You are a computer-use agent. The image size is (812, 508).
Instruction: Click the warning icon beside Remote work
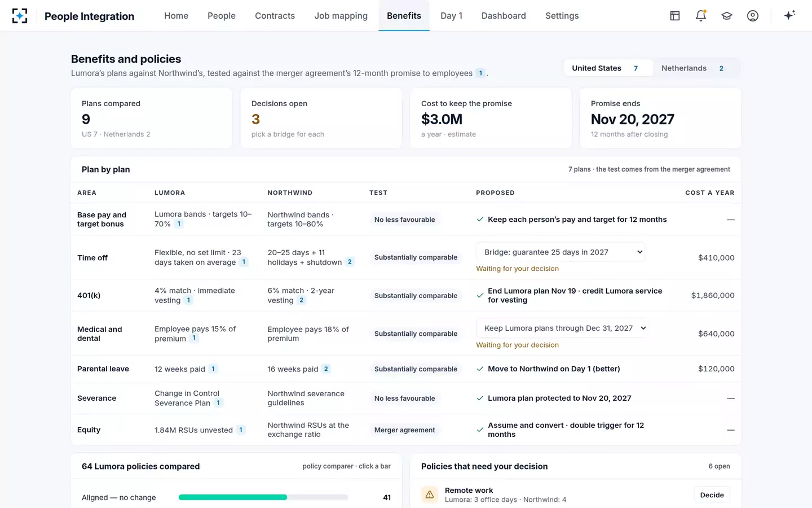[430, 494]
